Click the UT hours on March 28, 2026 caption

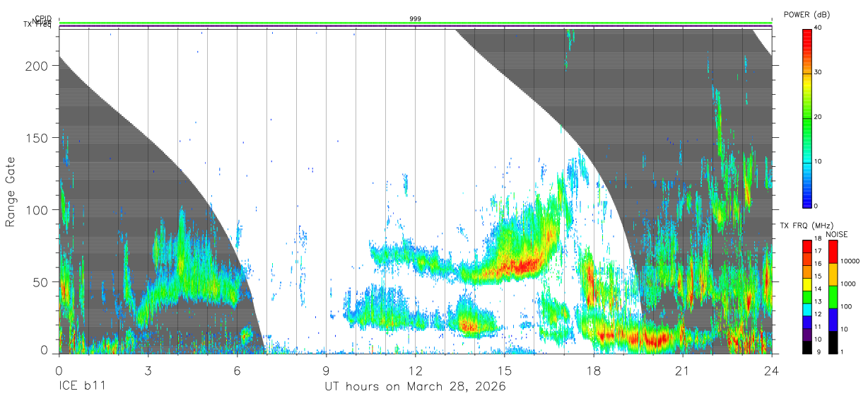coord(415,387)
